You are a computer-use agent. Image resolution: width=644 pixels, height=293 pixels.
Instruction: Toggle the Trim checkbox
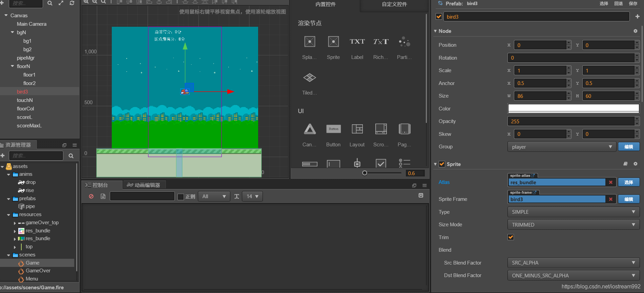[x=511, y=237]
